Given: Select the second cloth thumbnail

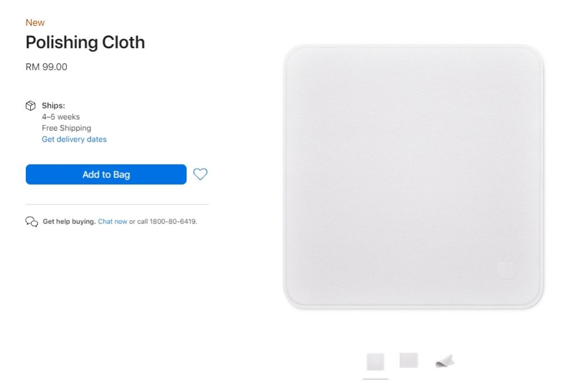Looking at the screenshot, I should click(409, 360).
